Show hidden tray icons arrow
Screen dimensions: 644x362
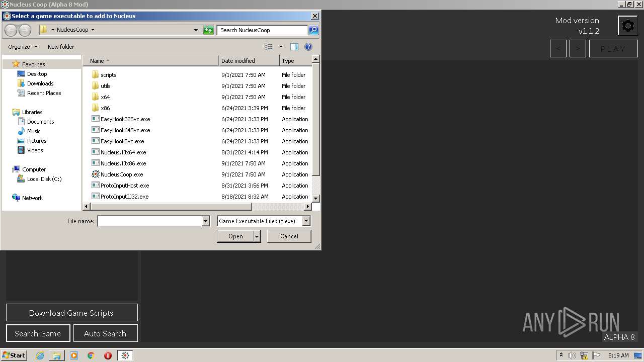pos(561,355)
